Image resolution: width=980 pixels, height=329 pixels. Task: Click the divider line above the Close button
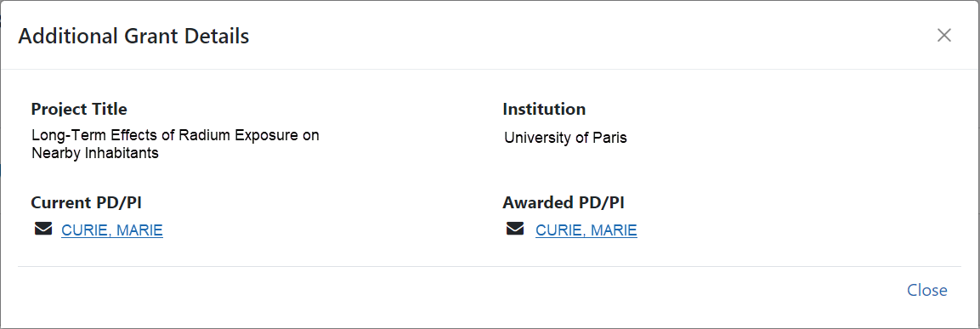point(490,266)
